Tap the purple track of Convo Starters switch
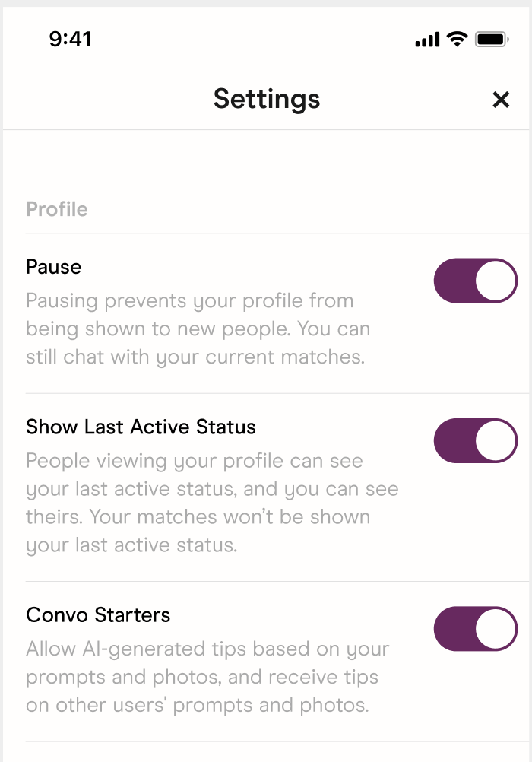The image size is (532, 762). [x=454, y=629]
